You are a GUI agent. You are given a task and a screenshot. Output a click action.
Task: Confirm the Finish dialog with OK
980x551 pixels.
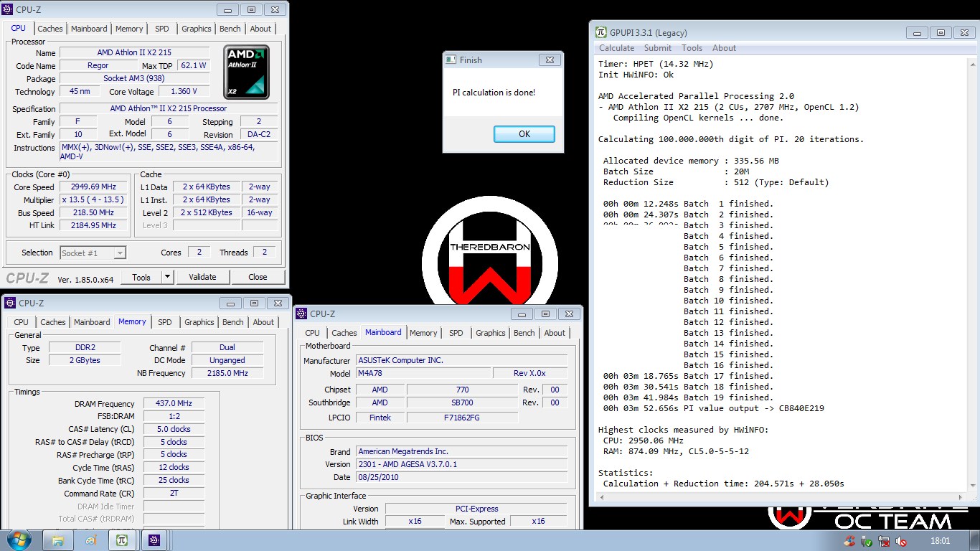point(524,134)
